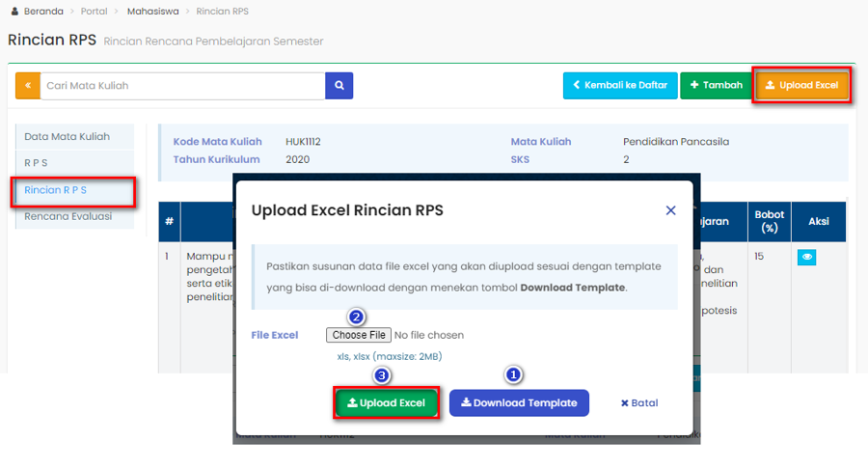Viewport: 868px width, 470px height.
Task: Click the Mahasiswa breadcrumb link
Action: tap(152, 12)
